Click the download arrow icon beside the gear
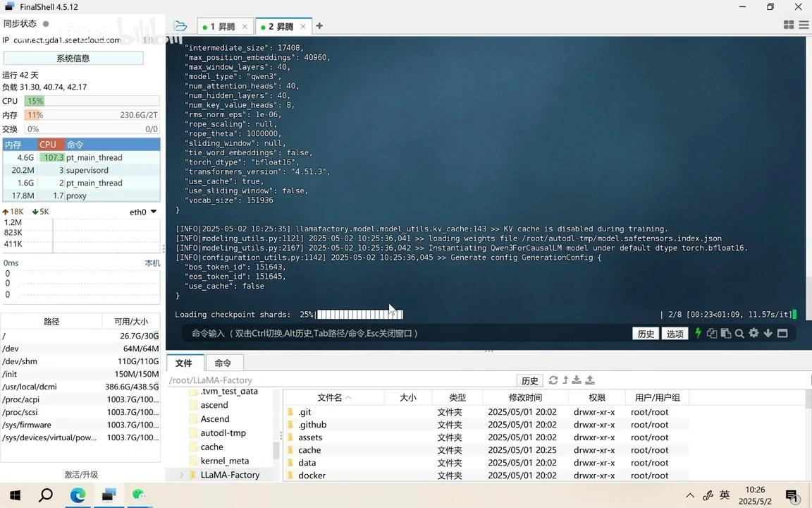 (x=767, y=334)
